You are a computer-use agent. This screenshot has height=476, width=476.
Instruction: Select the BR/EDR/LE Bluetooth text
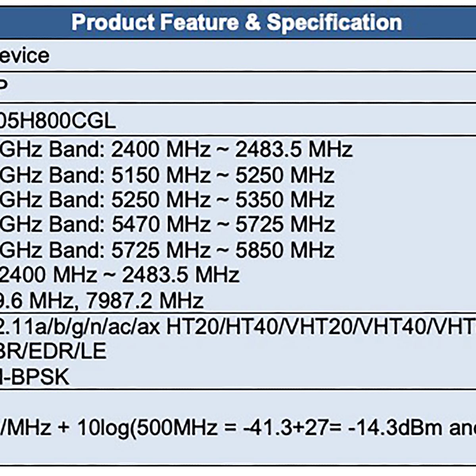tap(53, 351)
